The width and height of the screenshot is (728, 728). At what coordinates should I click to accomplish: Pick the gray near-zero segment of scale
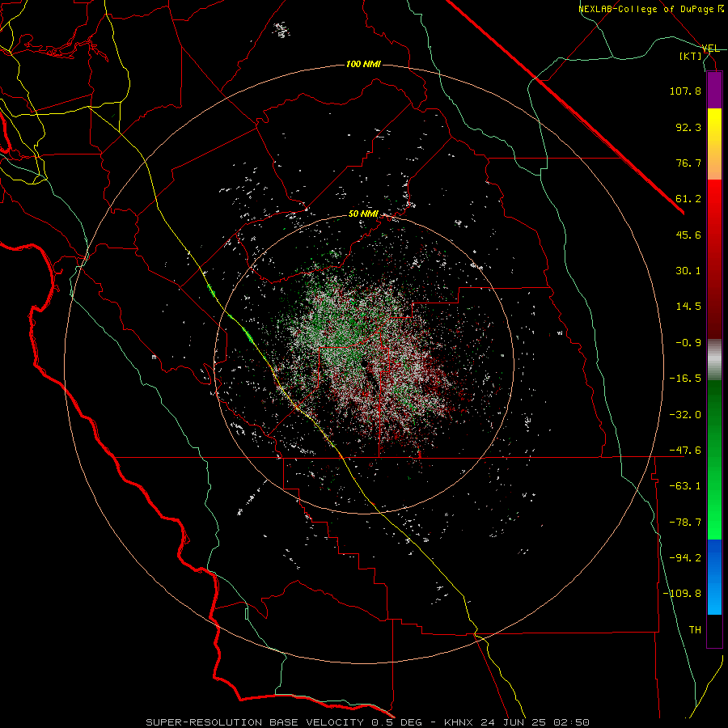(x=714, y=360)
